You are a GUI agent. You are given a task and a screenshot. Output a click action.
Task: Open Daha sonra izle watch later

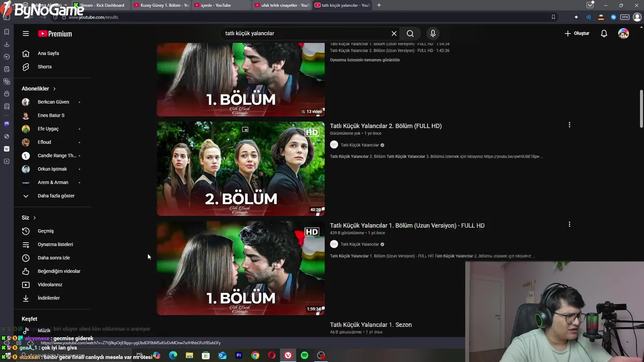pyautogui.click(x=53, y=258)
